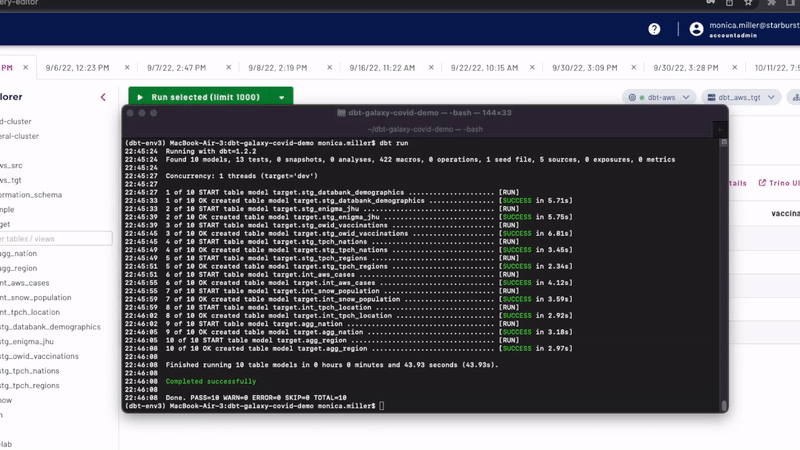
Task: Select agg_region table in explorer
Action: tap(18, 268)
